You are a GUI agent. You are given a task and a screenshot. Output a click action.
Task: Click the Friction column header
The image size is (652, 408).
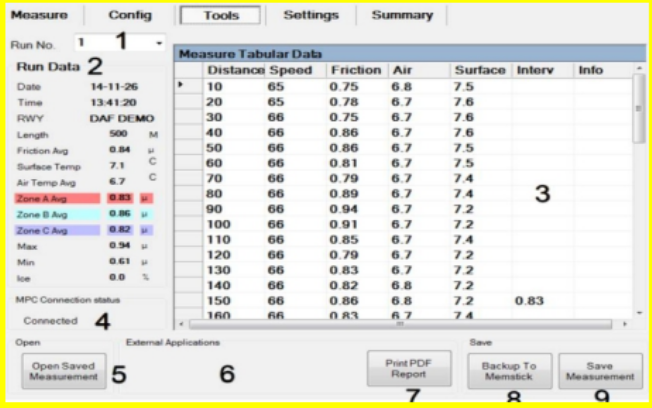tap(355, 71)
